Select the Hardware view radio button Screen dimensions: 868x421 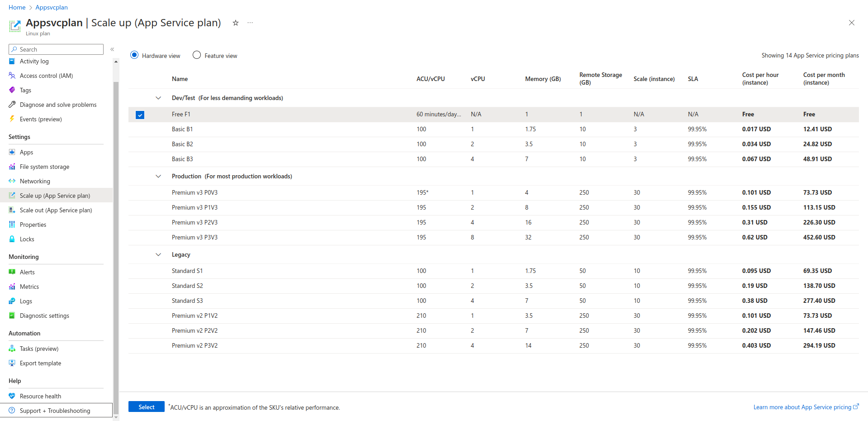coord(134,55)
